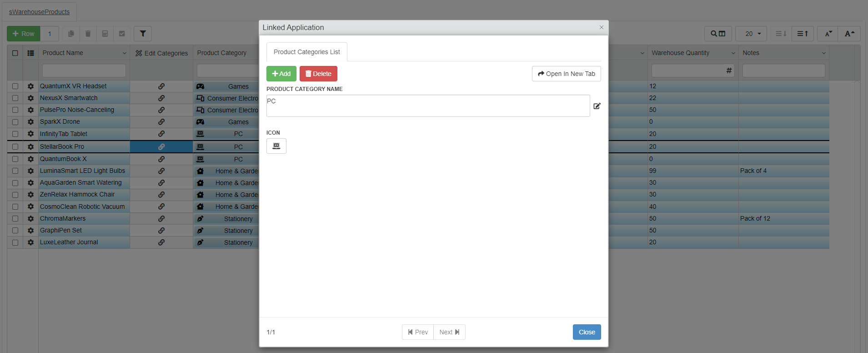Viewport: 868px width, 353px height.
Task: Click the gear icon for SparkX Drone row
Action: point(30,122)
